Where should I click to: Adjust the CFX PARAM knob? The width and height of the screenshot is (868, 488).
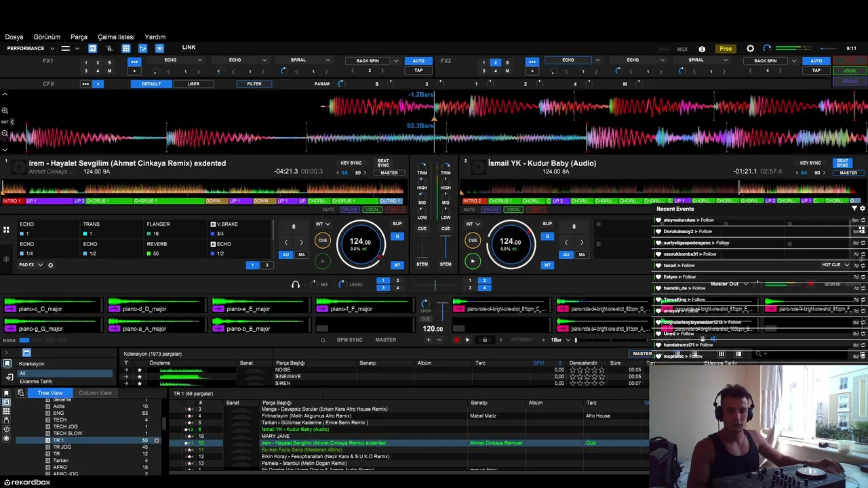pos(340,84)
